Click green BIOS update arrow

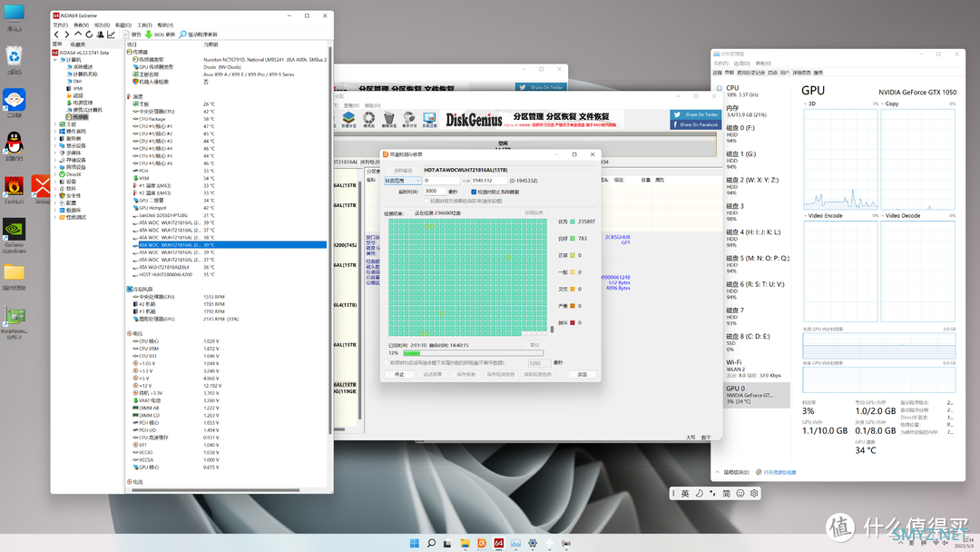pyautogui.click(x=149, y=34)
